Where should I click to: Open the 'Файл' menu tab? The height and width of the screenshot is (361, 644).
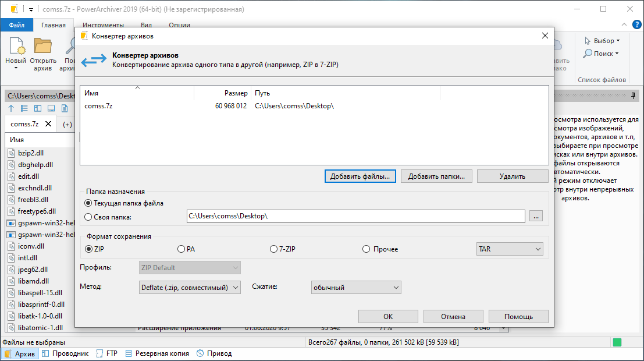click(x=17, y=25)
